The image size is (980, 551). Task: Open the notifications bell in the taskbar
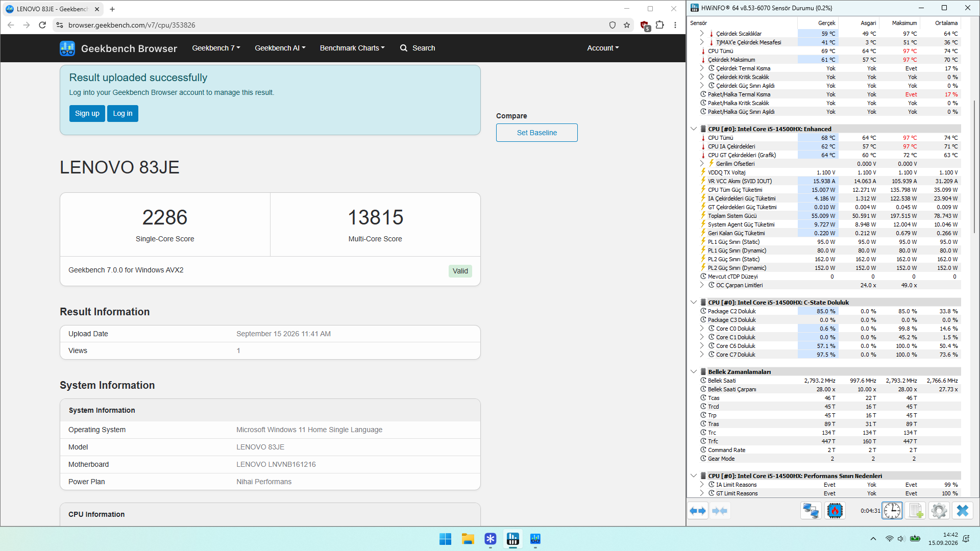click(966, 539)
